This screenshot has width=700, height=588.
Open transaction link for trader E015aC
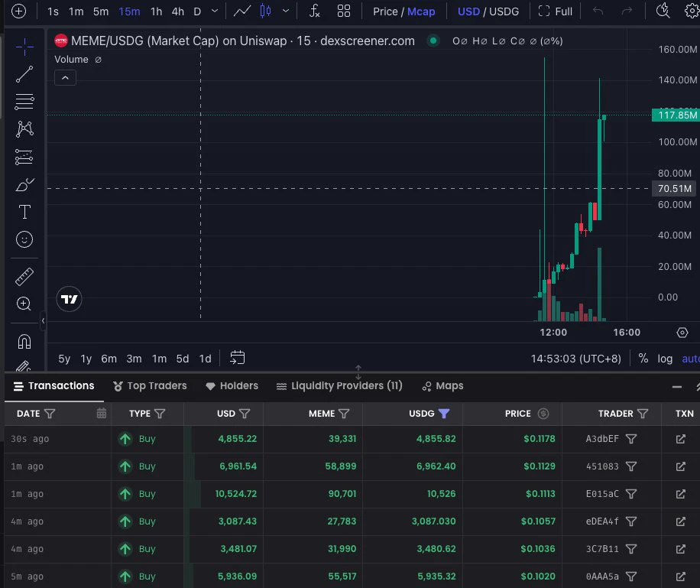point(680,494)
